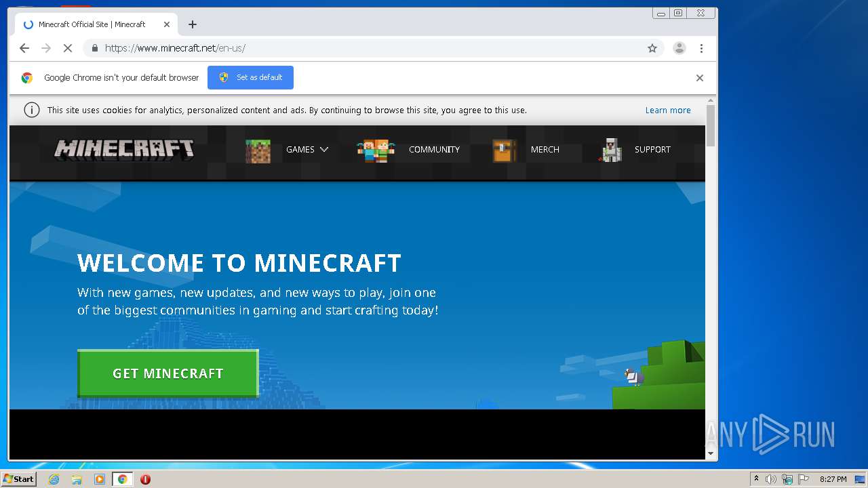This screenshot has height=488, width=868.
Task: Click the grass block Games icon
Action: click(258, 150)
